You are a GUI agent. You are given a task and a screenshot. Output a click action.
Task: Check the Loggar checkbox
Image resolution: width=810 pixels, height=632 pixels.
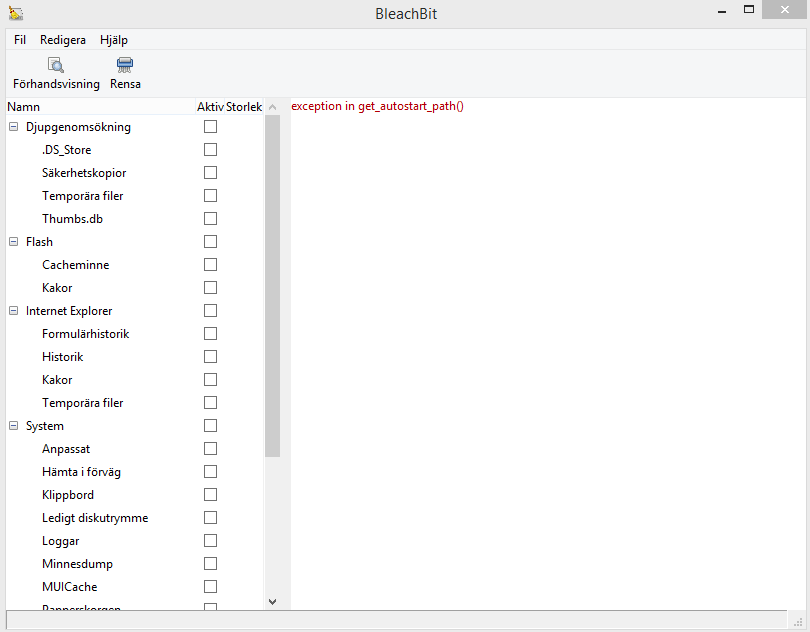[x=210, y=541]
